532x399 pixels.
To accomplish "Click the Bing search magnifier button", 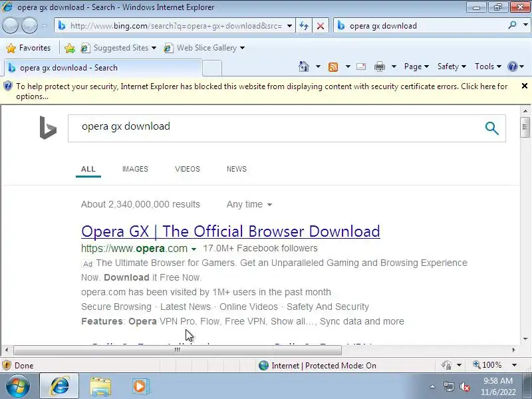I will 491,128.
